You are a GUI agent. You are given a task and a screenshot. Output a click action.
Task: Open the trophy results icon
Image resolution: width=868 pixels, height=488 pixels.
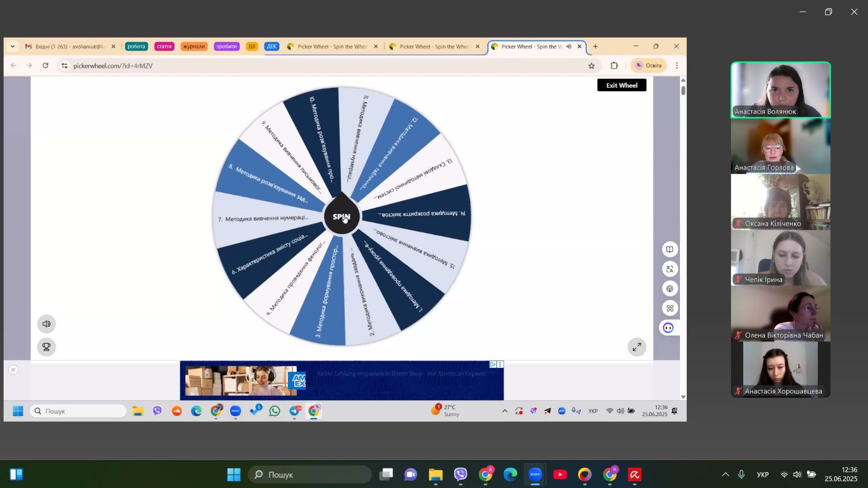[x=47, y=347]
